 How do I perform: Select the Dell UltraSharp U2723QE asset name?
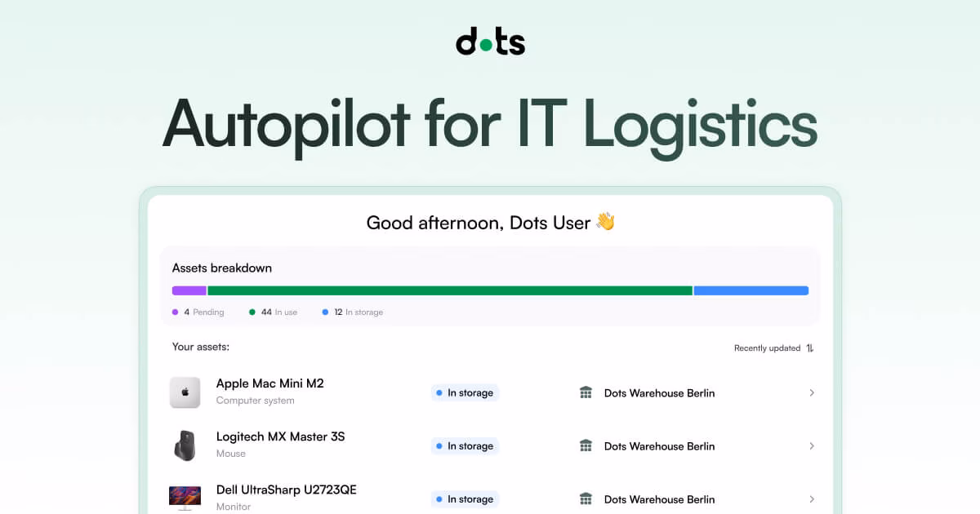pos(286,490)
